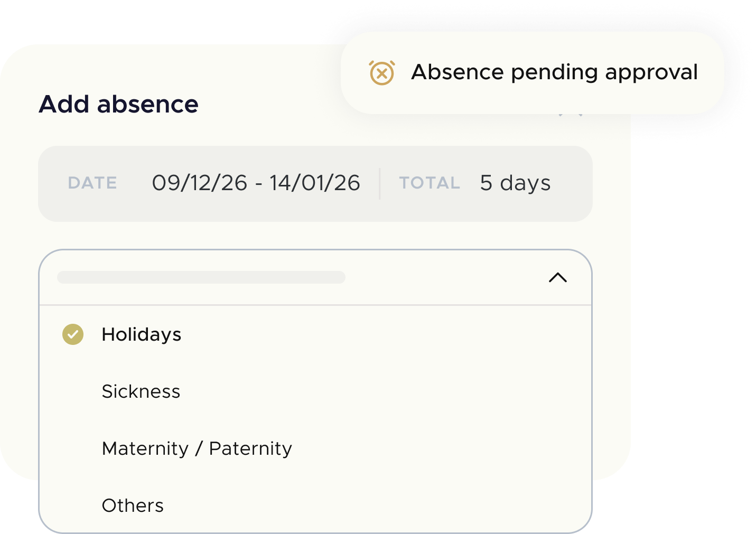Select the Holidays absence type

point(142,334)
